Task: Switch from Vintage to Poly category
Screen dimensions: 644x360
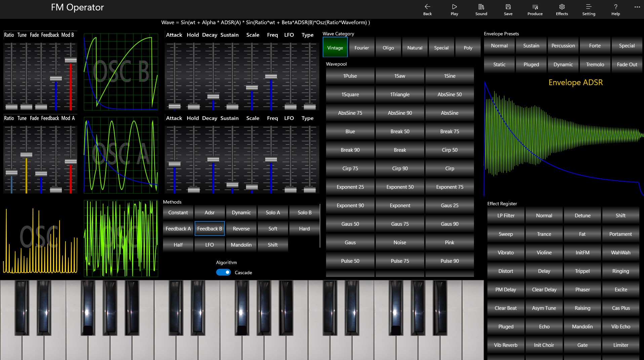Action: point(468,47)
